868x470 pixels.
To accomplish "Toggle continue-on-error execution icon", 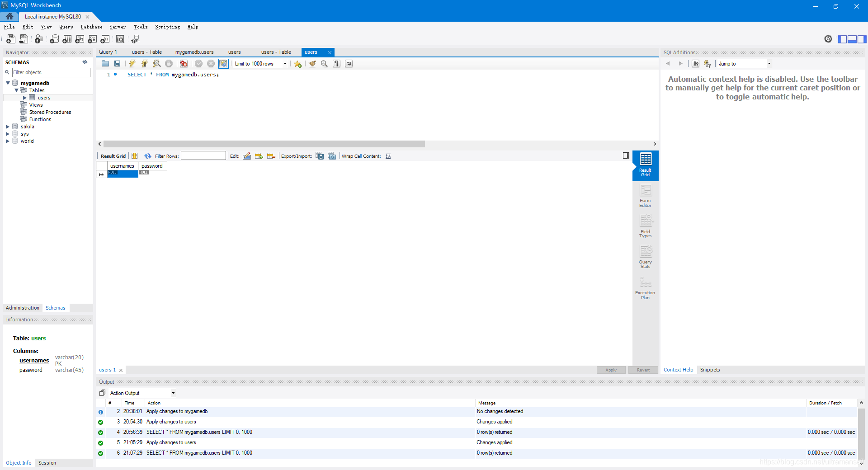I will click(184, 64).
